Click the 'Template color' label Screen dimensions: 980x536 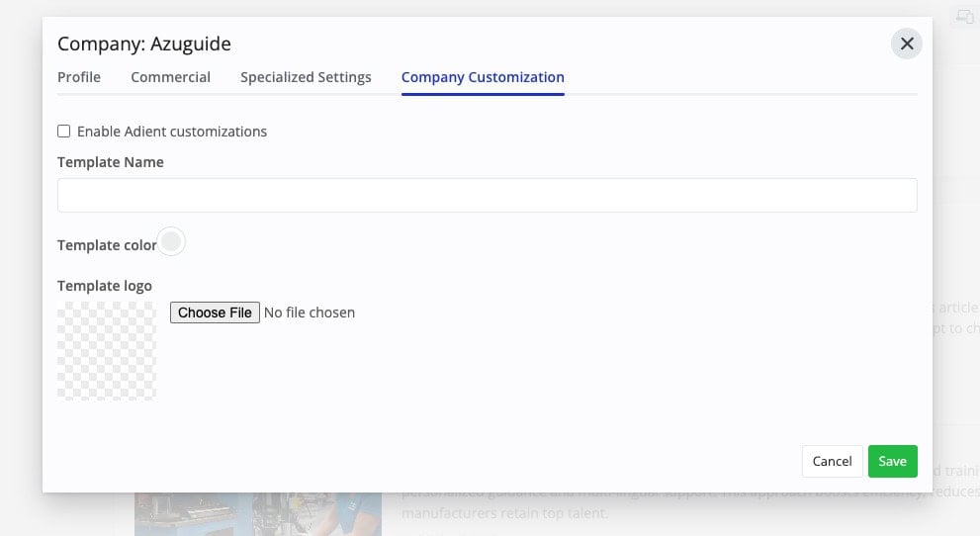[107, 245]
